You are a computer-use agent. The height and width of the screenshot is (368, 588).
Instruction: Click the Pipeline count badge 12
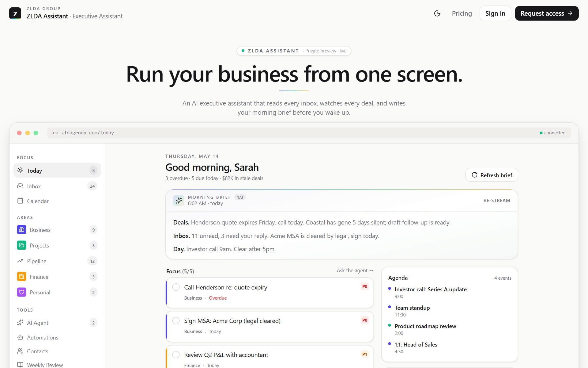pyautogui.click(x=92, y=261)
